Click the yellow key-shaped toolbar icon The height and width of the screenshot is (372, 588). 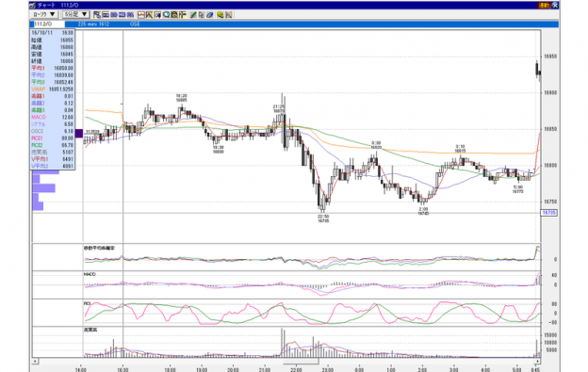coord(220,15)
